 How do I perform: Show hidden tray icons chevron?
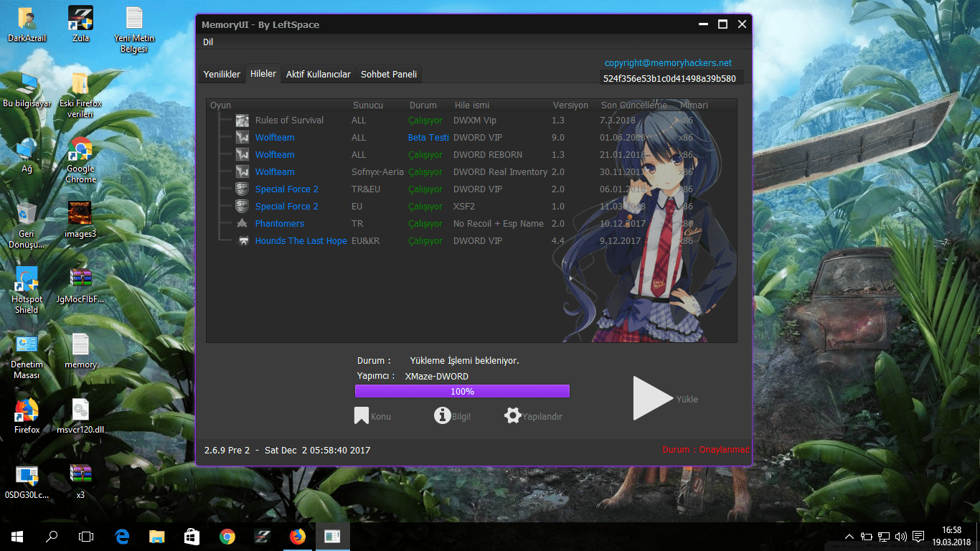(849, 536)
